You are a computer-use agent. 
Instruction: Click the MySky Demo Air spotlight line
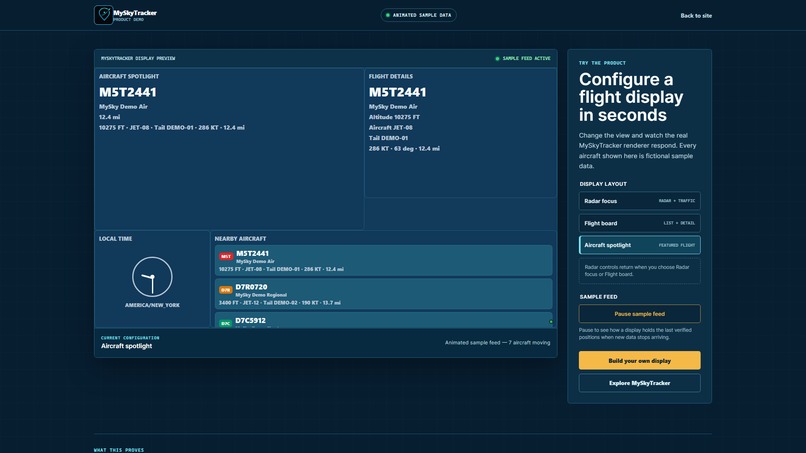123,107
